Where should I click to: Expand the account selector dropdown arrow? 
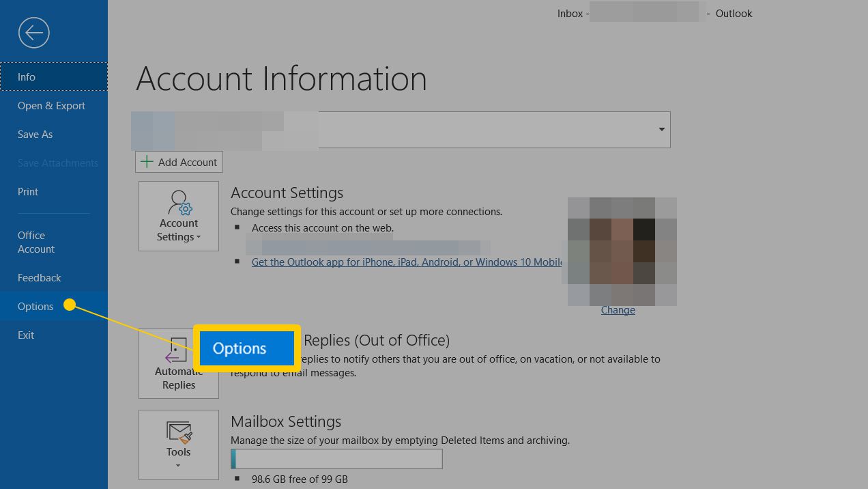[661, 130]
